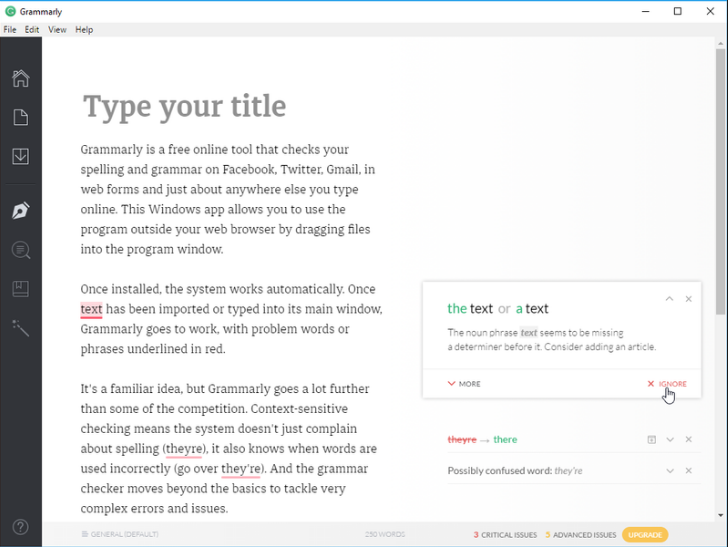Click the UPGRADE button
The width and height of the screenshot is (728, 547).
645,534
